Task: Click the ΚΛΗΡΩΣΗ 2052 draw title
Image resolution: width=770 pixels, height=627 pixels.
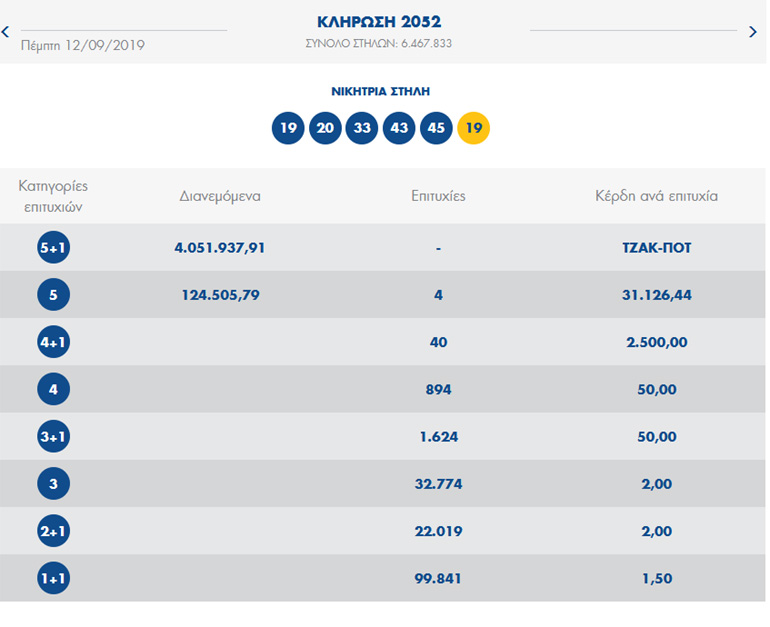Action: click(x=378, y=22)
